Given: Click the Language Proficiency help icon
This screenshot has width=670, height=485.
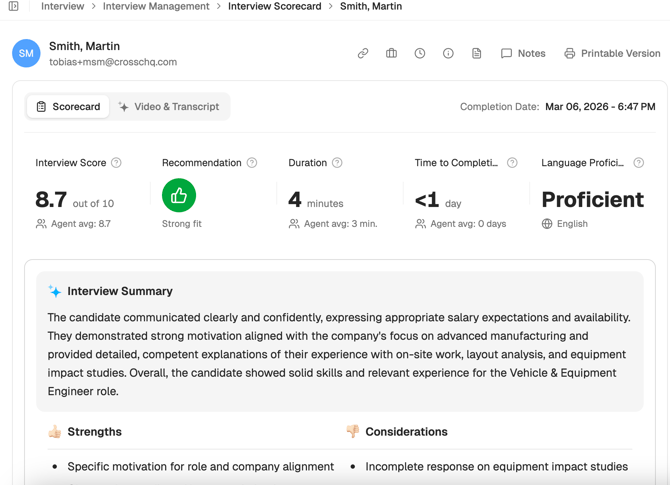Looking at the screenshot, I should click(x=639, y=163).
